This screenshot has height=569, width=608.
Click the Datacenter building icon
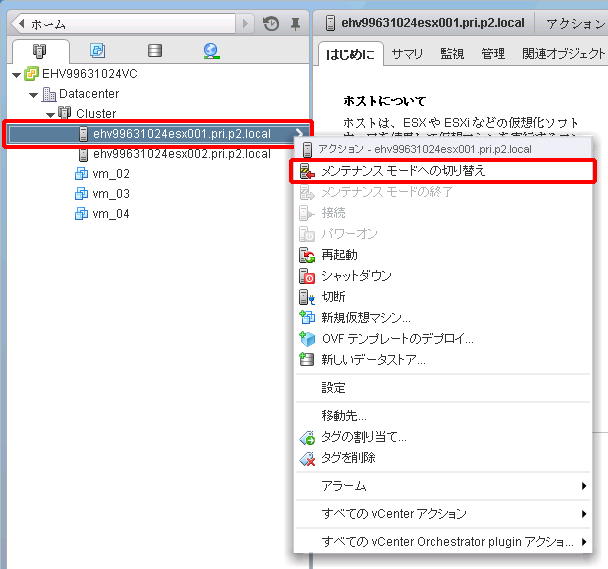tap(48, 94)
